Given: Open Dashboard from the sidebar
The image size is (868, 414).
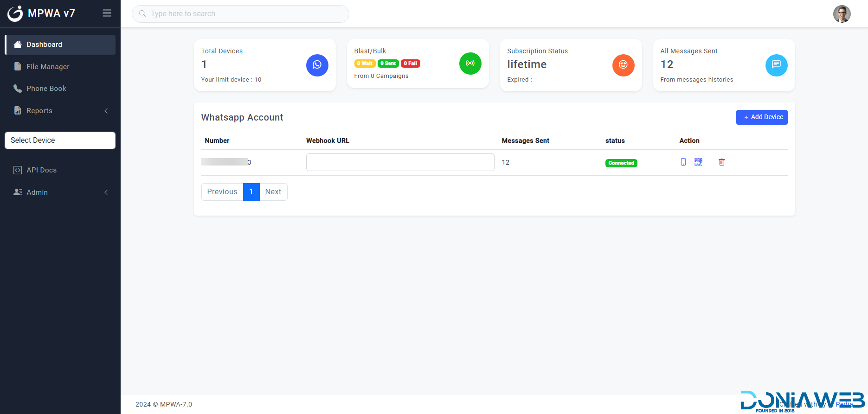Looking at the screenshot, I should [x=60, y=45].
